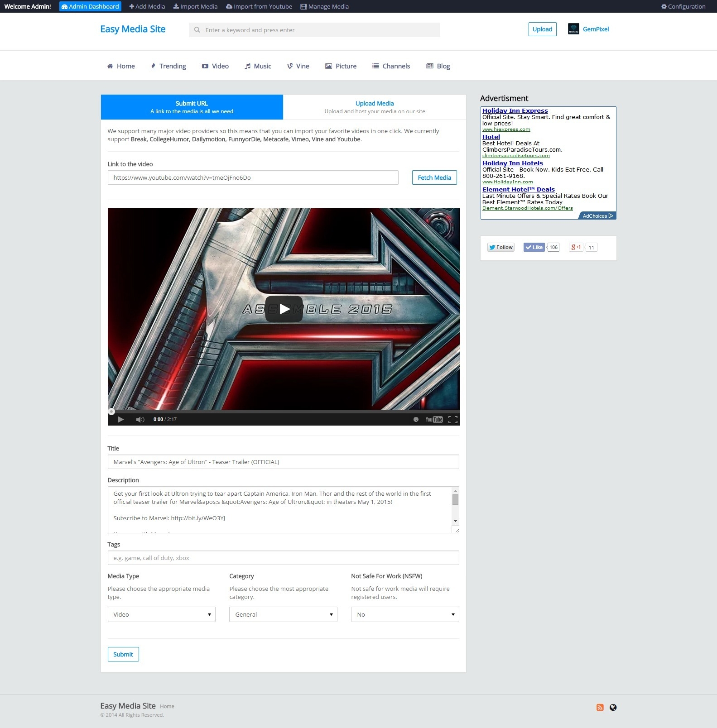The image size is (717, 728).
Task: Click the player bar play icon
Action: point(120,419)
